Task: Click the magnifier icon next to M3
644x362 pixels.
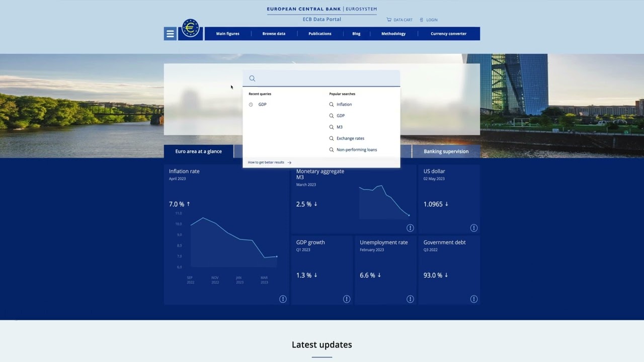Action: click(x=332, y=127)
